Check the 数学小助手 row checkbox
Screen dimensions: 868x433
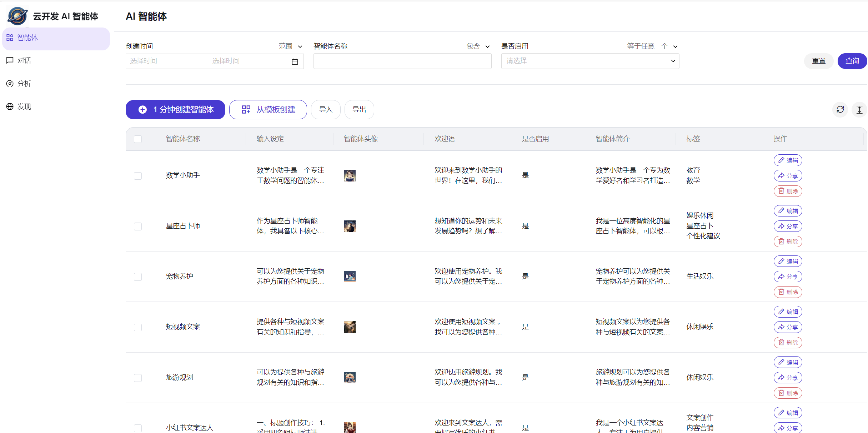click(138, 176)
